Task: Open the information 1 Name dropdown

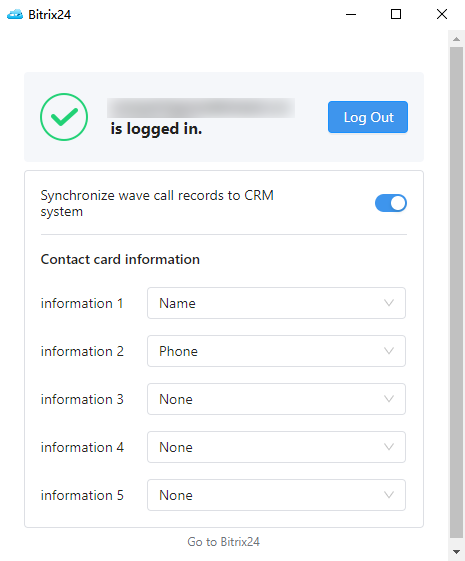Action: tap(276, 303)
